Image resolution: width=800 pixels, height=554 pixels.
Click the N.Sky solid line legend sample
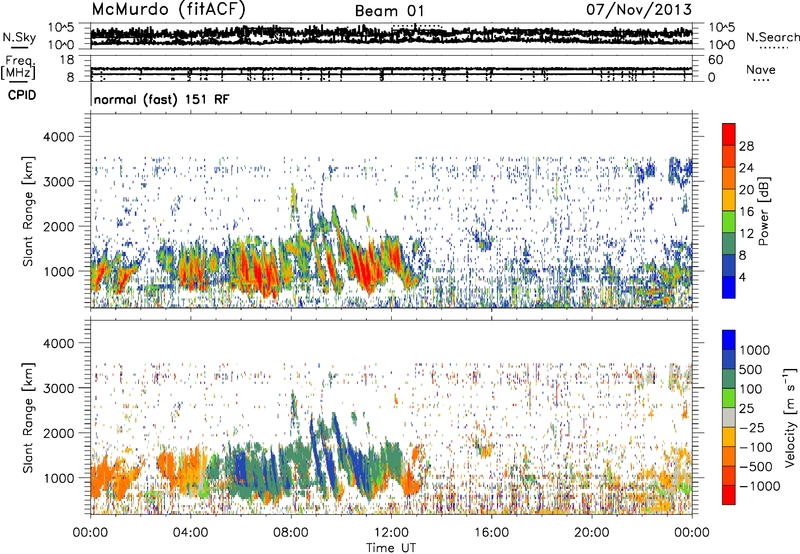pos(19,47)
